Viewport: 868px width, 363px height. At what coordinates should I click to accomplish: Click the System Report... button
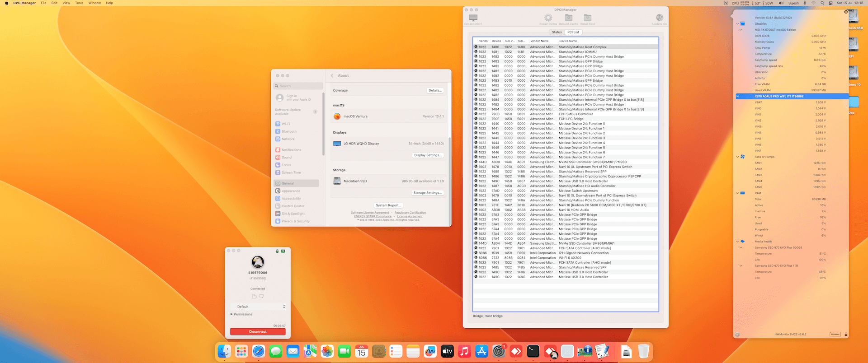(x=388, y=205)
